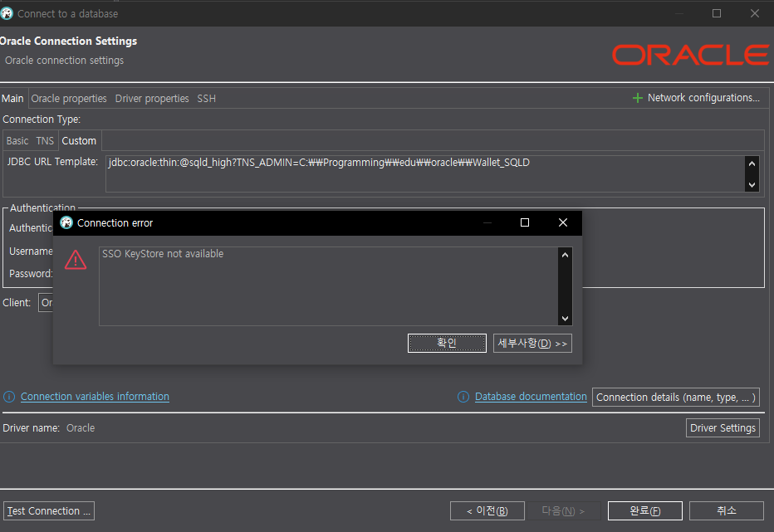Image resolution: width=774 pixels, height=532 pixels.
Task: Open the SSH tab
Action: click(x=206, y=99)
